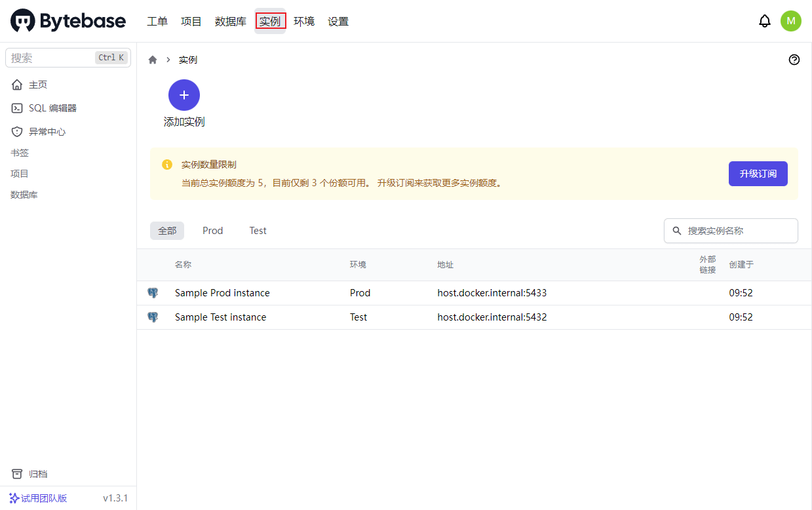Click the 主页 home icon in sidebar
Viewport: 812px width, 510px height.
[17, 85]
